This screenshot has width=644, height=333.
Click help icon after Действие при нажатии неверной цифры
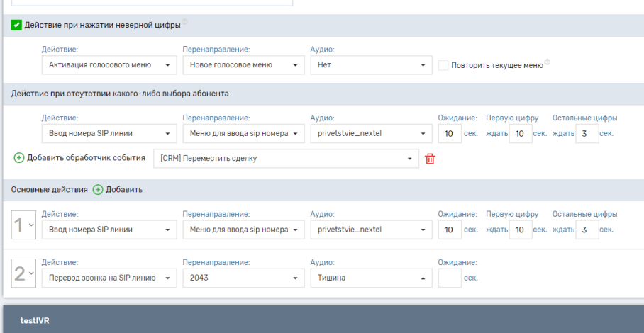(186, 23)
